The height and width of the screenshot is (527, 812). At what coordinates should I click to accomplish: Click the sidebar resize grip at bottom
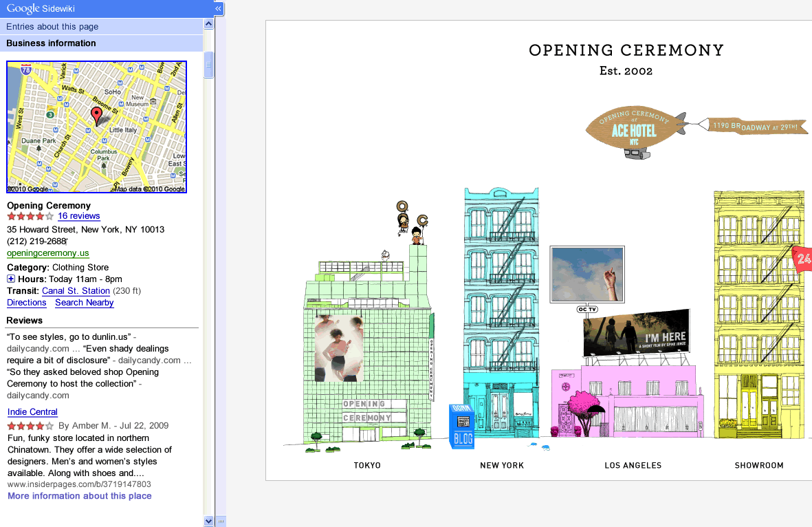pyautogui.click(x=221, y=521)
